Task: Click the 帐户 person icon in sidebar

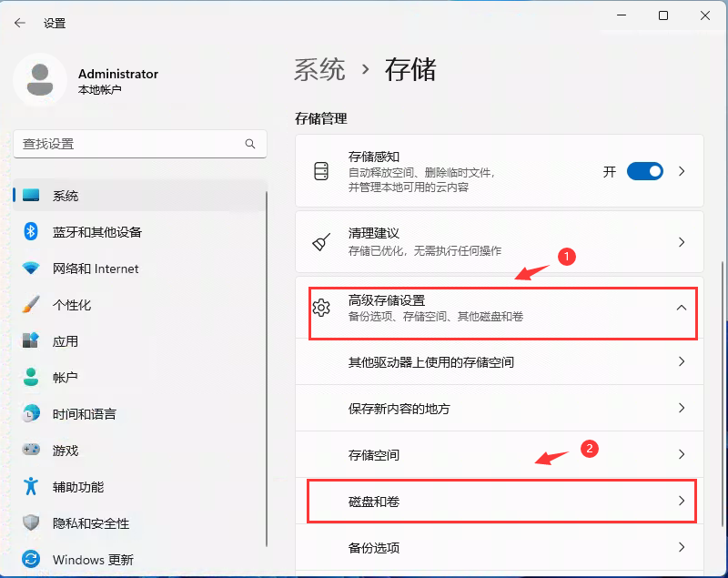Action: [31, 377]
